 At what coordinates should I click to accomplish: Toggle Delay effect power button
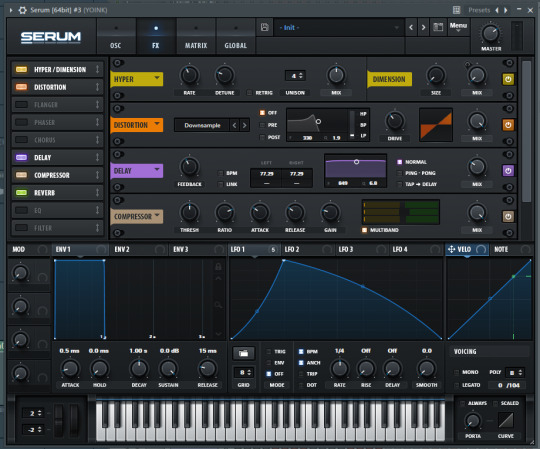(508, 171)
